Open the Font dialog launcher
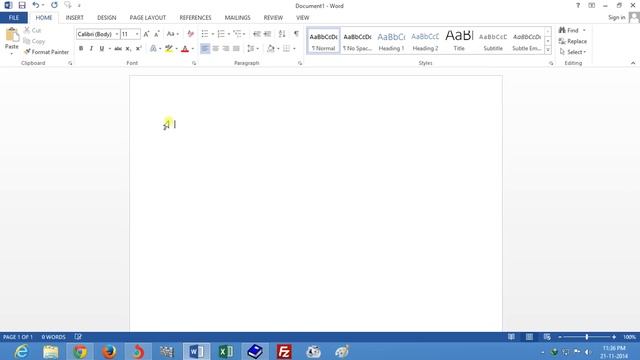 (x=194, y=63)
